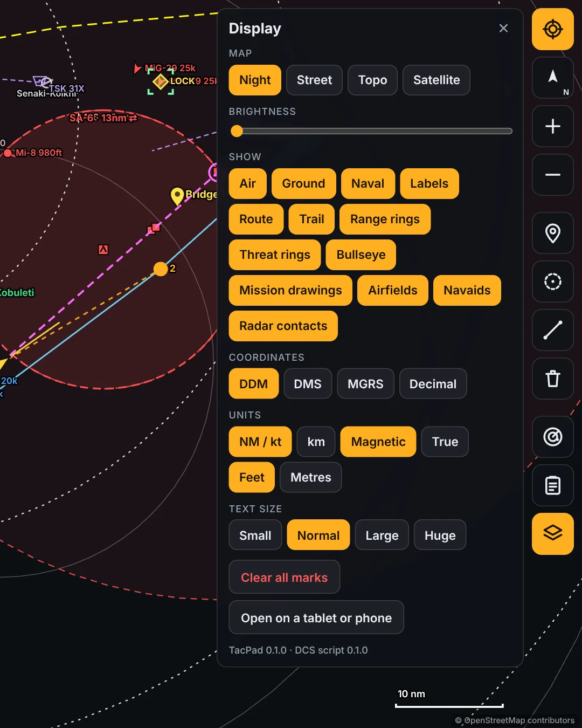Use True headings
Viewport: 582px width, 728px height.
(x=445, y=442)
